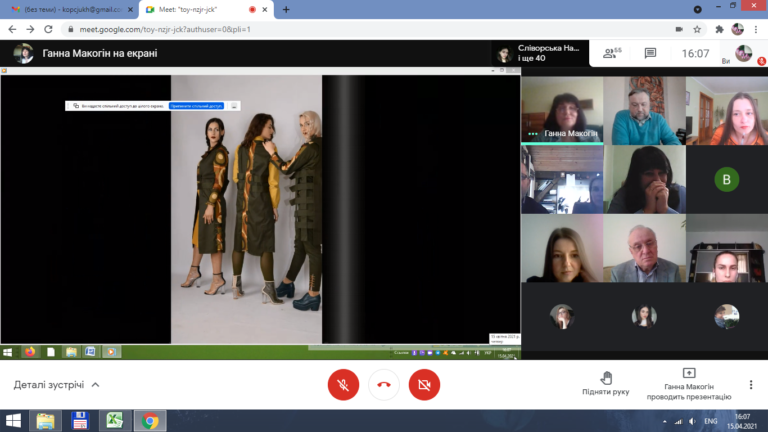Raise hand with Підняти руку

606,383
